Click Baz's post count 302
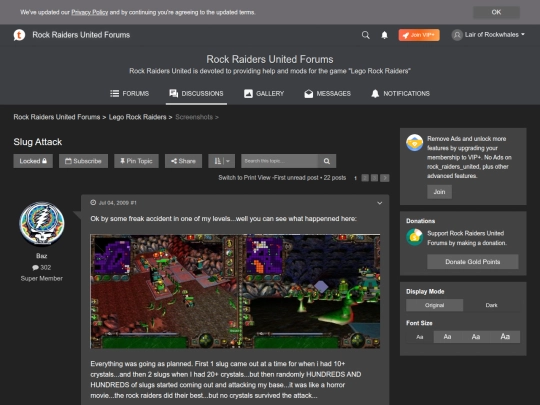The height and width of the screenshot is (405, 540). 42,267
